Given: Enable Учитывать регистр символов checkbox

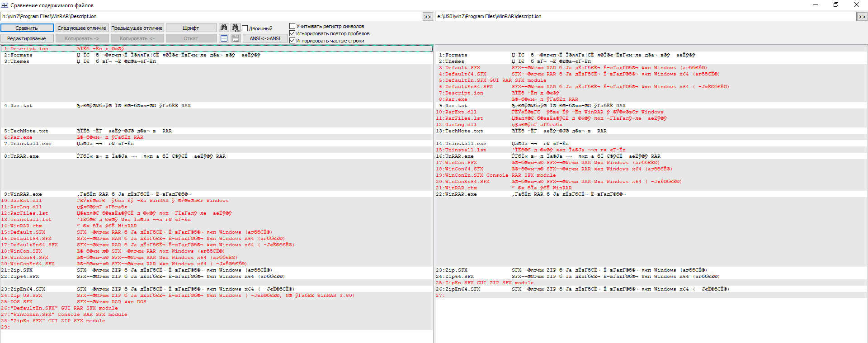Looking at the screenshot, I should [292, 26].
